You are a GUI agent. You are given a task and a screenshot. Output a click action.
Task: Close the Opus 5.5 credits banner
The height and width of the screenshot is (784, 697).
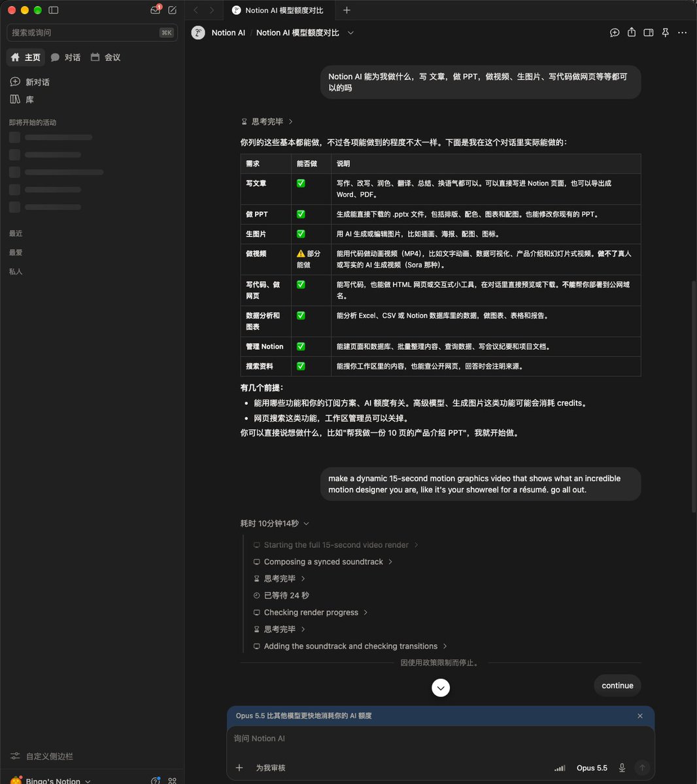coord(640,716)
